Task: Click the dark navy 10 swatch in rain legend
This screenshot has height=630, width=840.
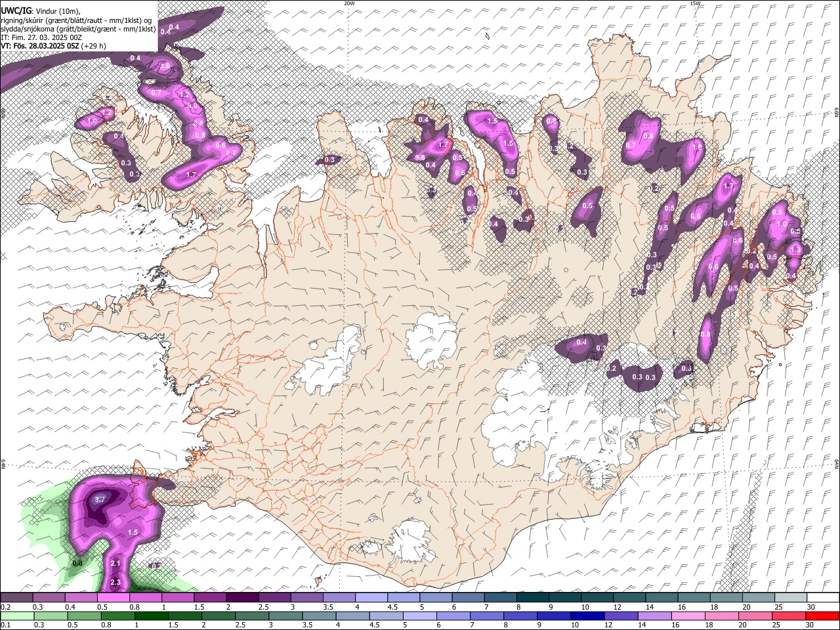Action: pyautogui.click(x=587, y=616)
